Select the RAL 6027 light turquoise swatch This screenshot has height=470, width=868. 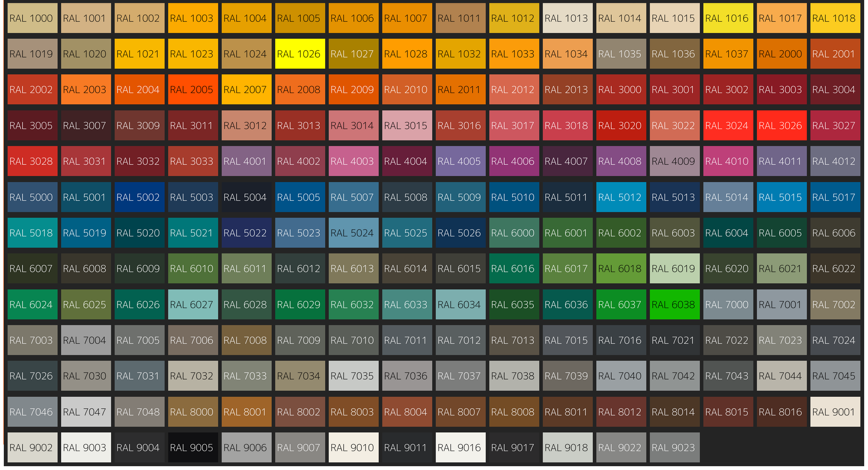[x=193, y=304]
